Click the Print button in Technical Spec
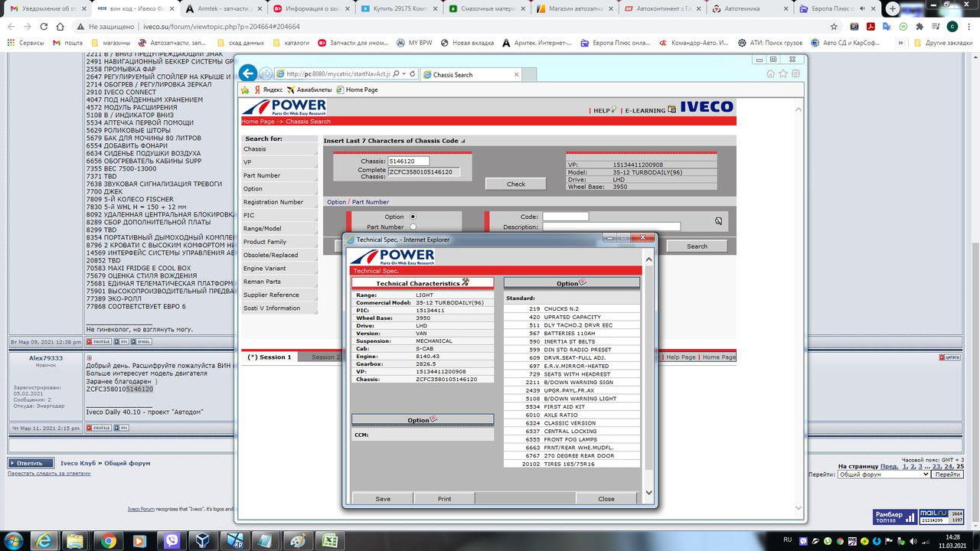980x551 pixels. [x=444, y=498]
